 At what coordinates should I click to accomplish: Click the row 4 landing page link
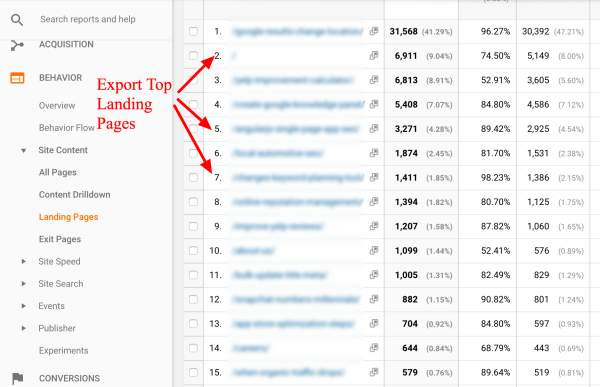[x=298, y=105]
